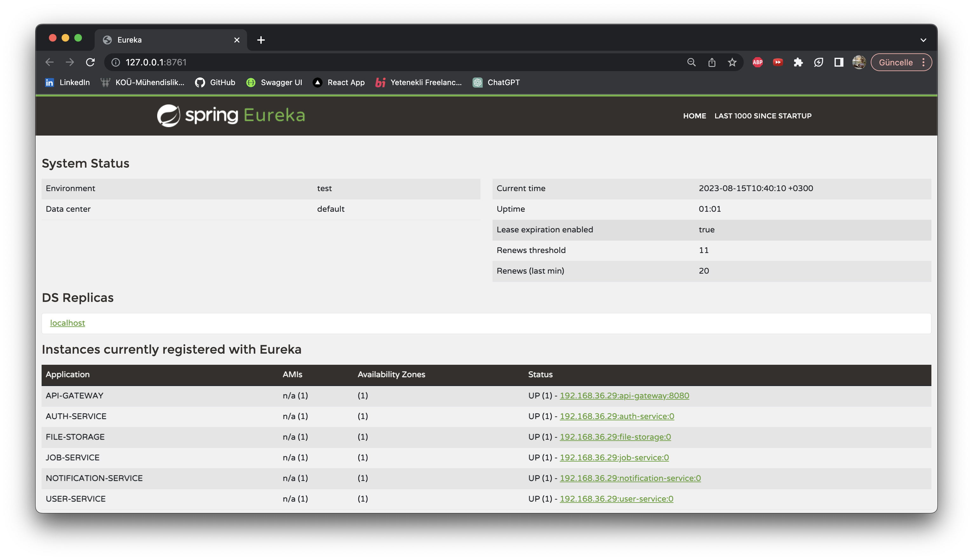Click the Chrome profile avatar
The height and width of the screenshot is (560, 973).
coord(859,62)
